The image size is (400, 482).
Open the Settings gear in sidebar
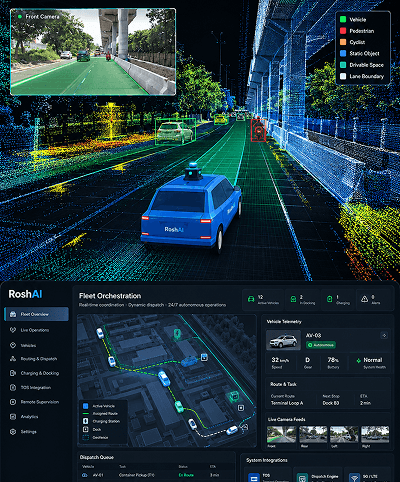pyautogui.click(x=13, y=432)
